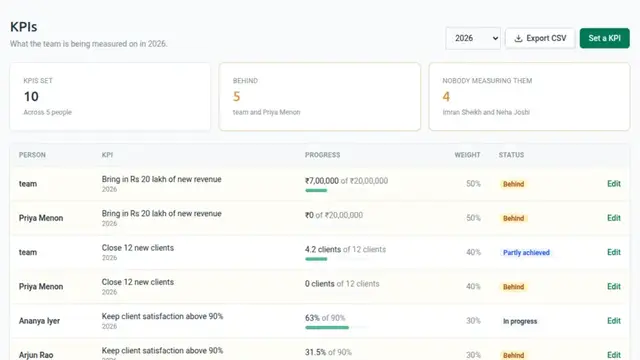
Task: Click 'team and Priya Menon' caption
Action: tap(266, 112)
